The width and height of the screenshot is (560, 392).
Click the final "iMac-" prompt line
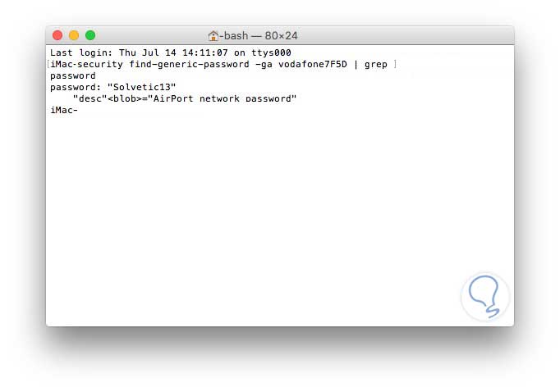click(x=64, y=110)
